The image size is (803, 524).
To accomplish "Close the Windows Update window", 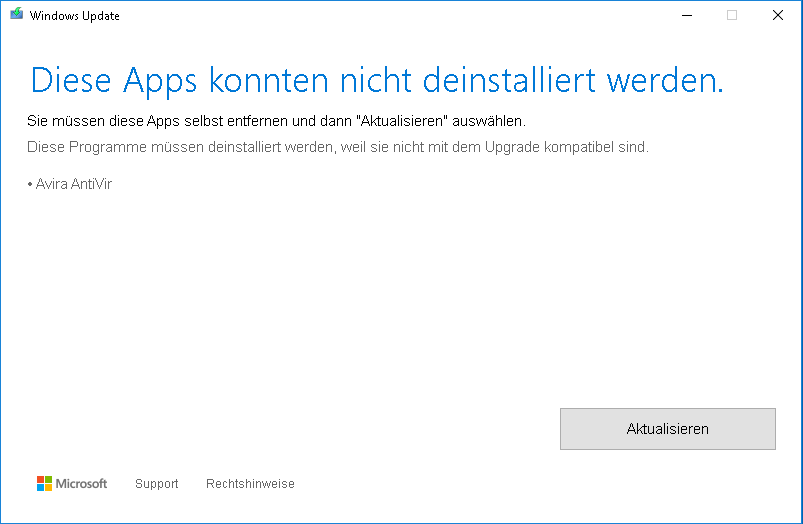I will 778,15.
